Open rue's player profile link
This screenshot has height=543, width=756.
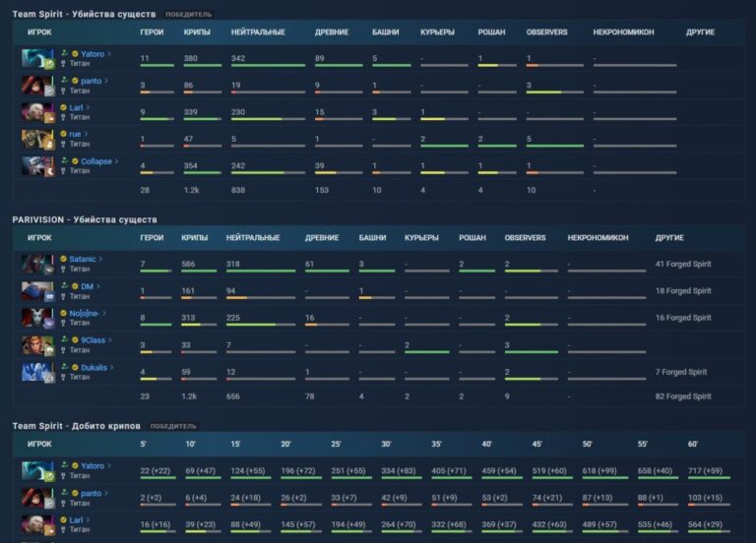coord(75,134)
